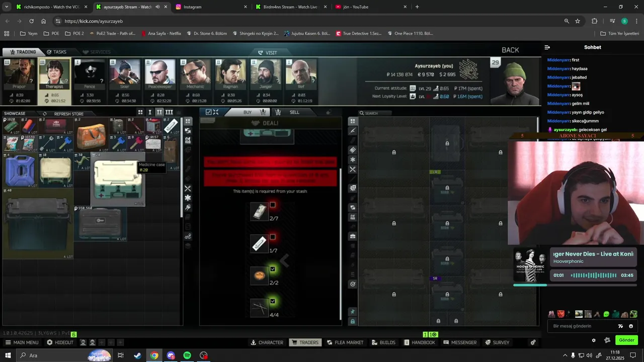Click stash filter checkmark circle icon
The height and width of the screenshot is (362, 644).
353,284
